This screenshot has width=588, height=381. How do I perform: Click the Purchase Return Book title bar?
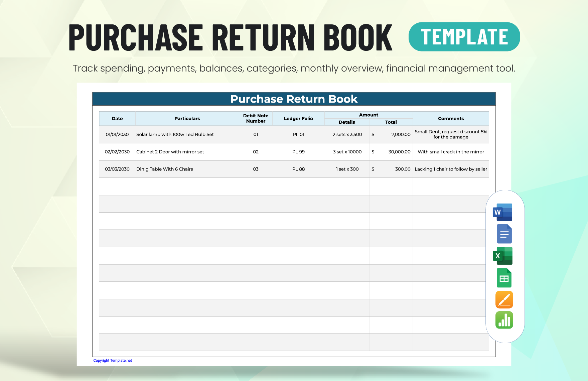tap(294, 99)
